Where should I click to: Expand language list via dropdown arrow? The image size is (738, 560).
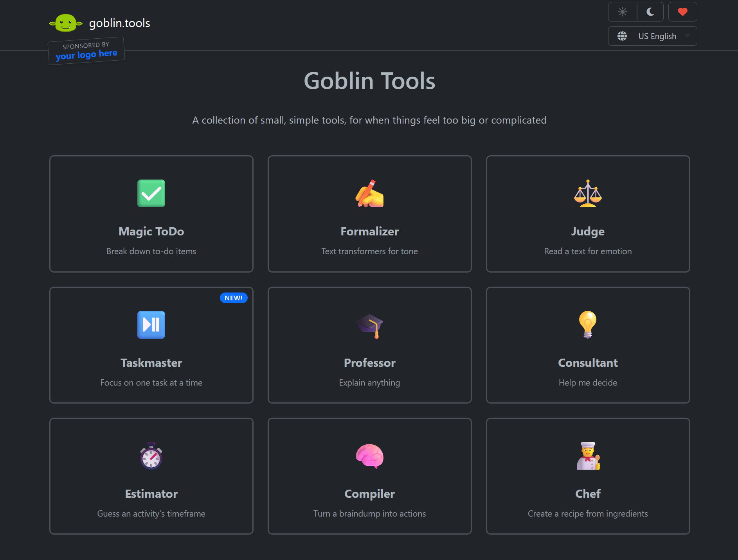click(x=688, y=36)
